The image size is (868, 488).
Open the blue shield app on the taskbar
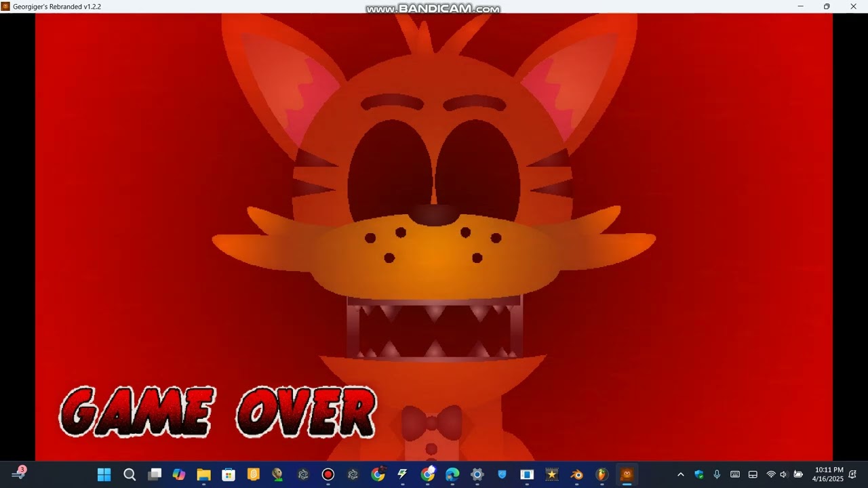click(502, 474)
